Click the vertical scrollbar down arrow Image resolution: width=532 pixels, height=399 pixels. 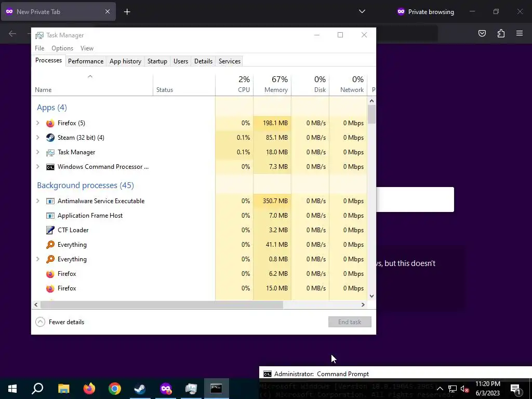tap(371, 296)
